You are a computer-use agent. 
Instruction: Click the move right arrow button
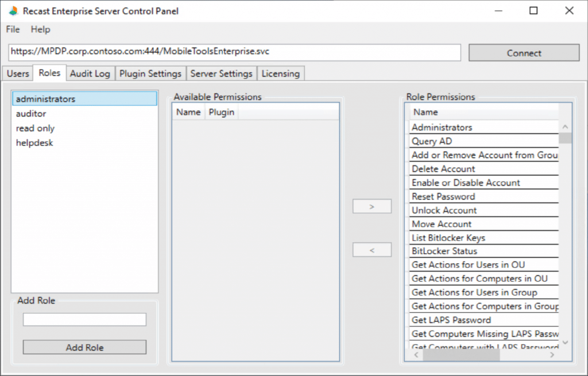[372, 206]
